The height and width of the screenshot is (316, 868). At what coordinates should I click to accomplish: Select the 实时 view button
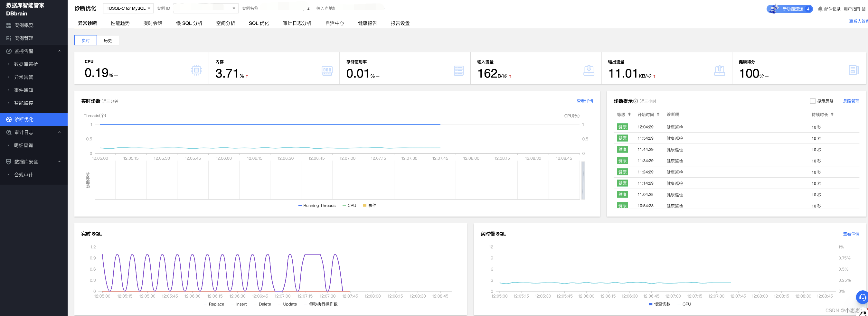pyautogui.click(x=86, y=41)
